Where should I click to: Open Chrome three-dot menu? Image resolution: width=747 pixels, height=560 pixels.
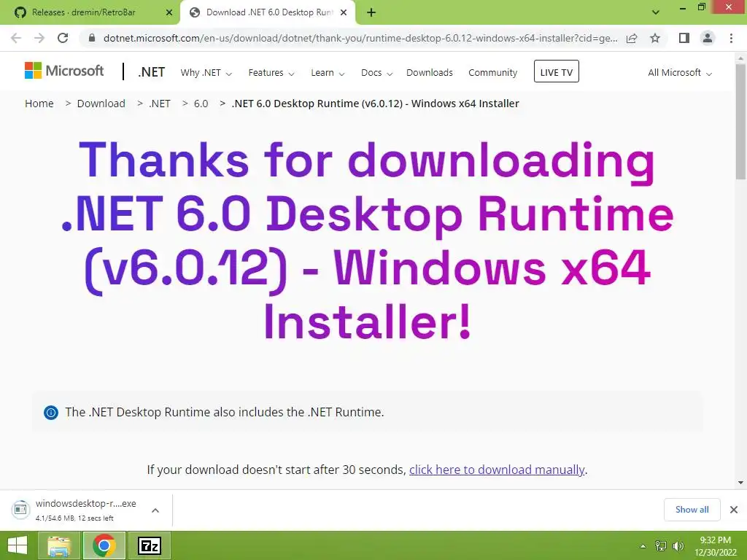pos(731,38)
